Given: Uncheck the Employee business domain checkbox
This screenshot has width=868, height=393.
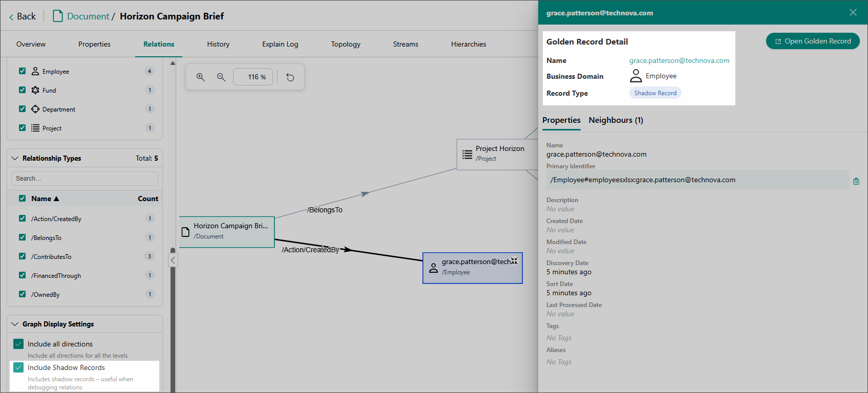Looking at the screenshot, I should click(x=22, y=71).
